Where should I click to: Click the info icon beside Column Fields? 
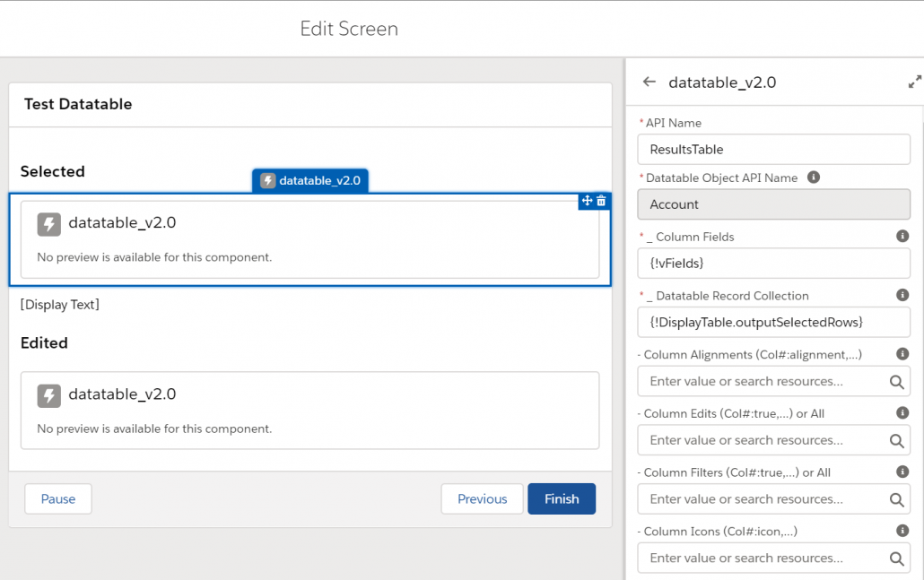[x=902, y=236]
